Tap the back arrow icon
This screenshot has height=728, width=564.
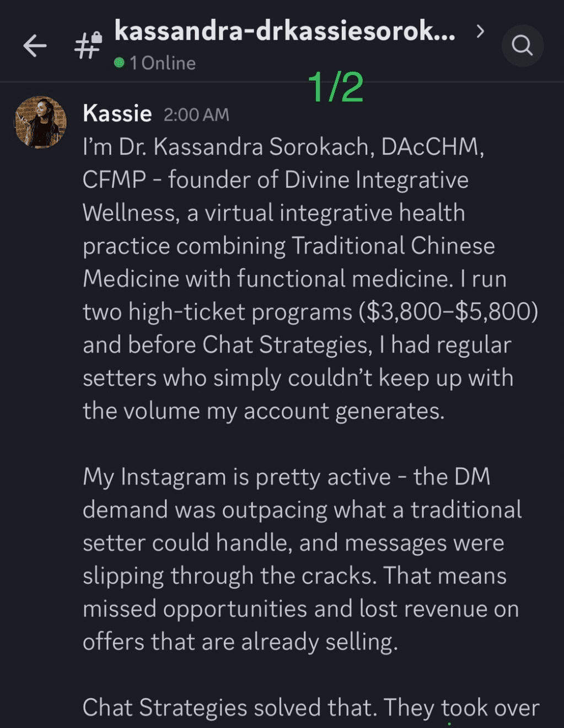coord(35,46)
